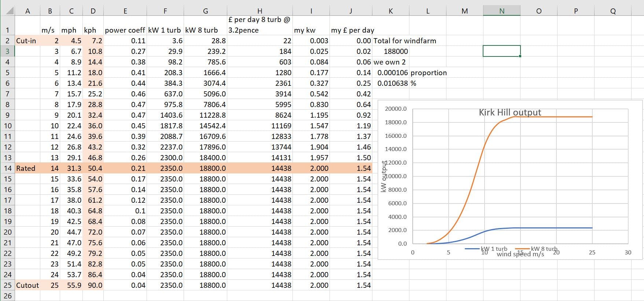Select column K header
Viewport: 644px width, 301px height.
tap(391, 11)
